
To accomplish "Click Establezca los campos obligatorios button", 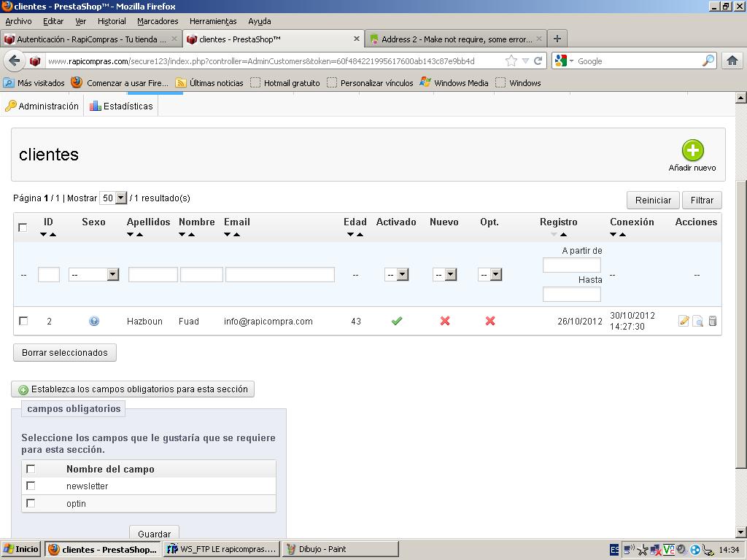I will (x=133, y=389).
